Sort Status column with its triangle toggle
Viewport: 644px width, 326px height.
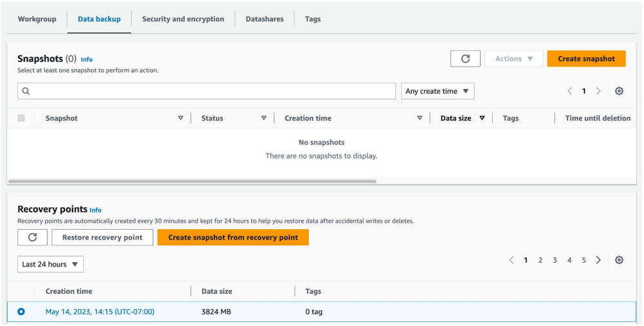tap(264, 118)
